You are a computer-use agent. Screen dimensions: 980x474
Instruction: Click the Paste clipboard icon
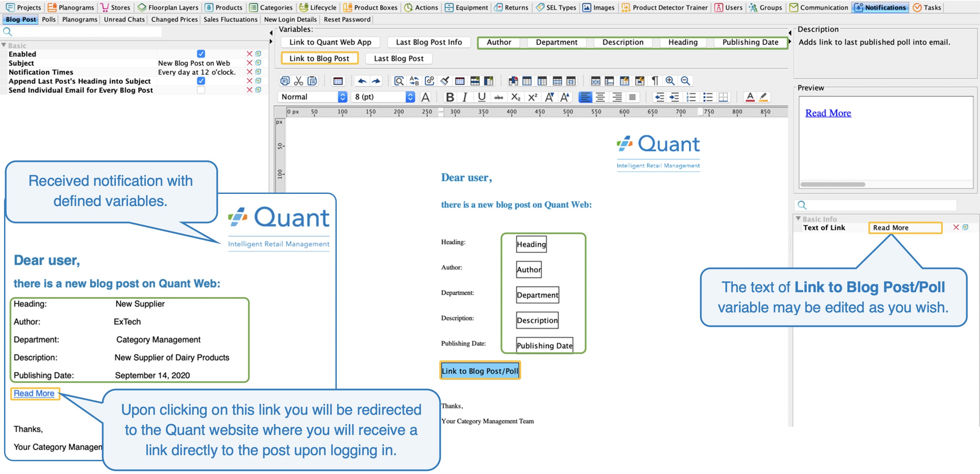click(312, 81)
